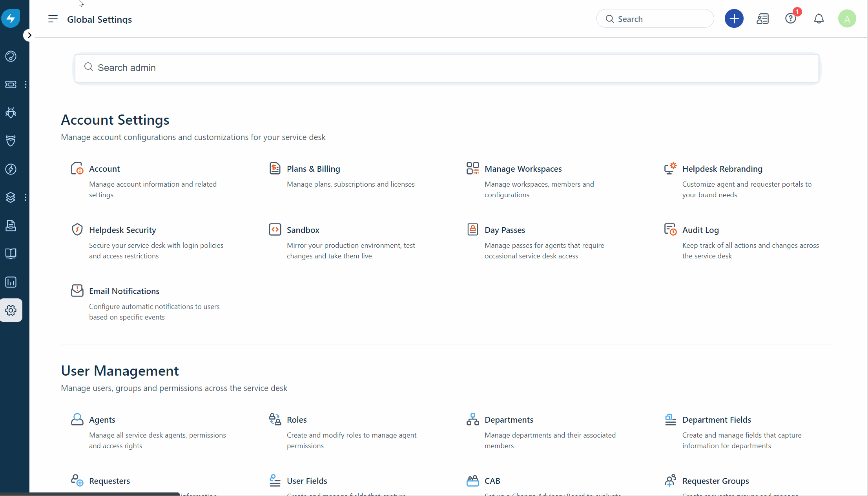
Task: Open the three-dot menu beside Tickets icon
Action: tap(26, 84)
